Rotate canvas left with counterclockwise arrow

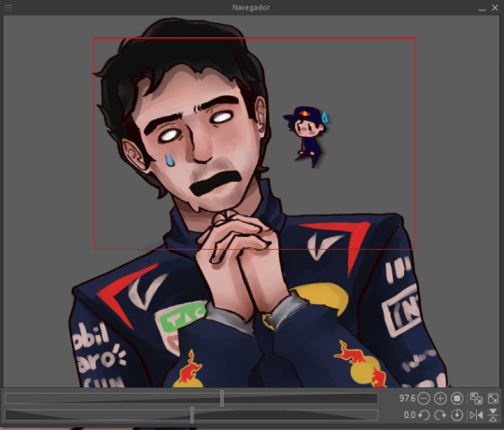click(x=424, y=415)
